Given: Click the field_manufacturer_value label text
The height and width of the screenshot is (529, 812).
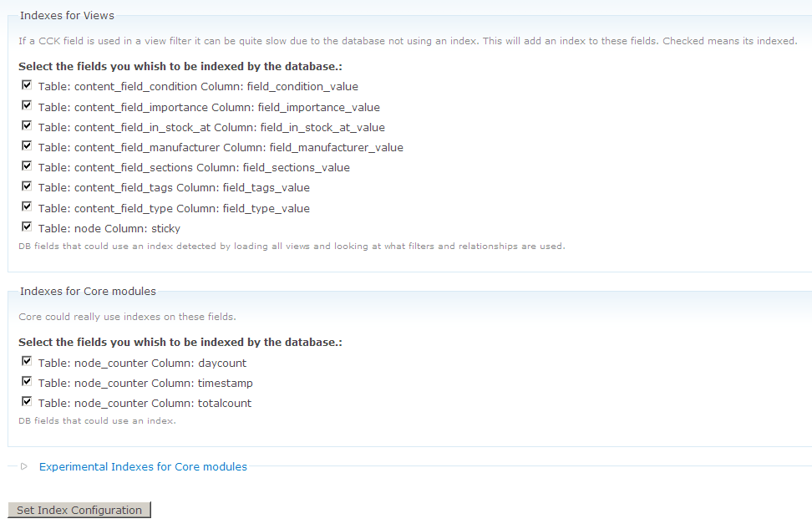Looking at the screenshot, I should (336, 148).
